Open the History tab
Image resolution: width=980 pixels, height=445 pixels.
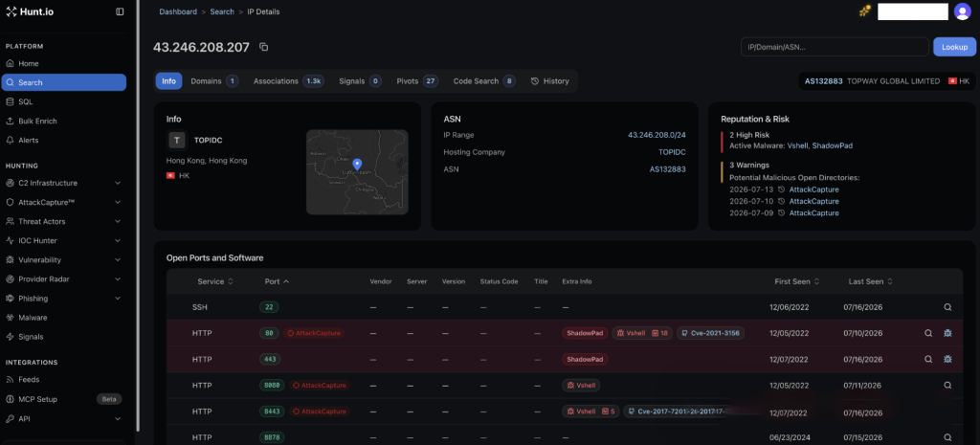coord(550,81)
